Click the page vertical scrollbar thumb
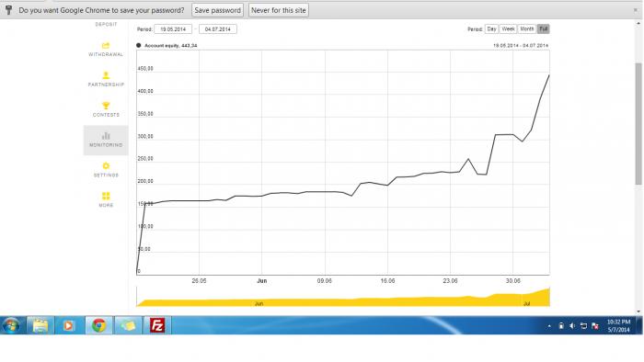 pos(638,124)
